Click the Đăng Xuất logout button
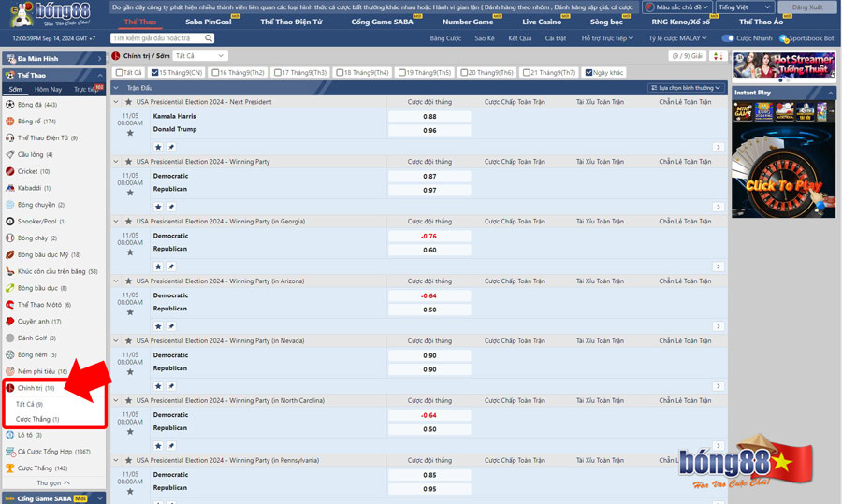 pos(807,7)
